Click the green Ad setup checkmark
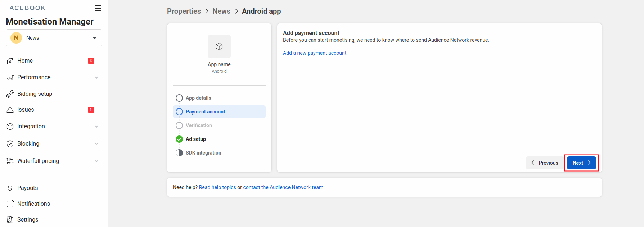 click(179, 139)
